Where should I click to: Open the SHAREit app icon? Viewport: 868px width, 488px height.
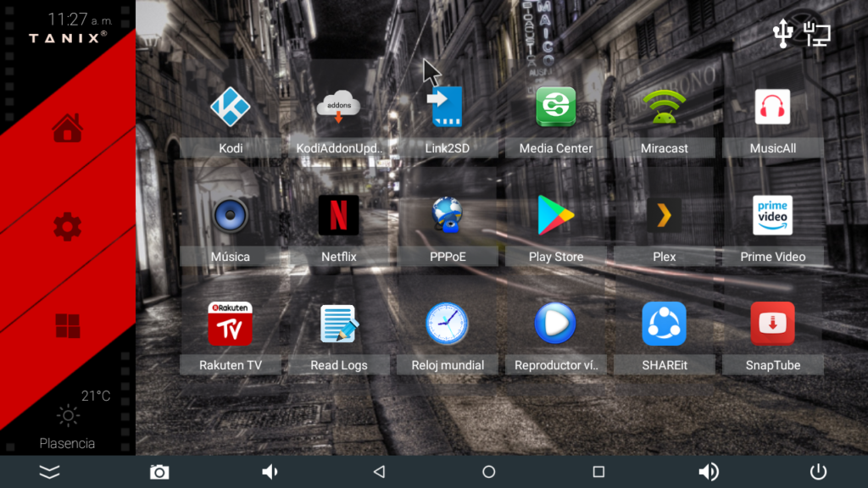click(665, 324)
